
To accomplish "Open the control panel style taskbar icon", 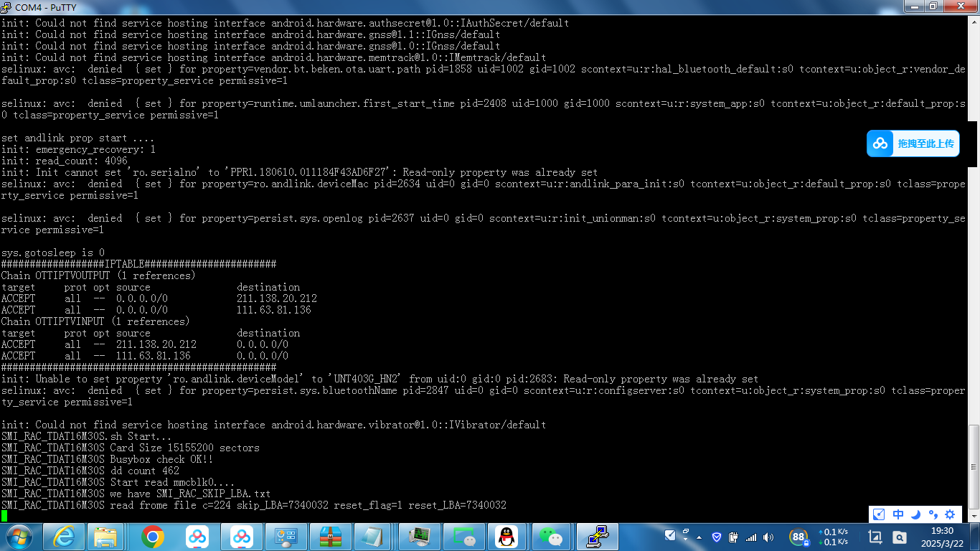I will point(286,536).
